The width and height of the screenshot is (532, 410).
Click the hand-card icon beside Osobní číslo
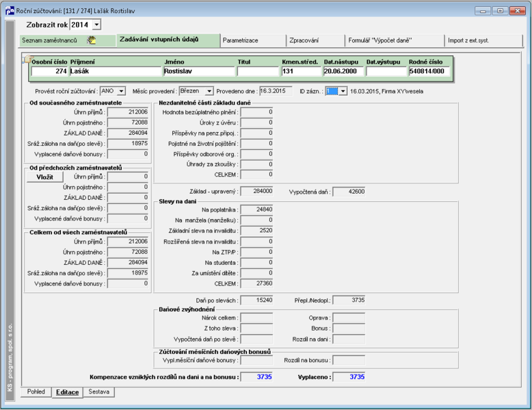pyautogui.click(x=27, y=60)
